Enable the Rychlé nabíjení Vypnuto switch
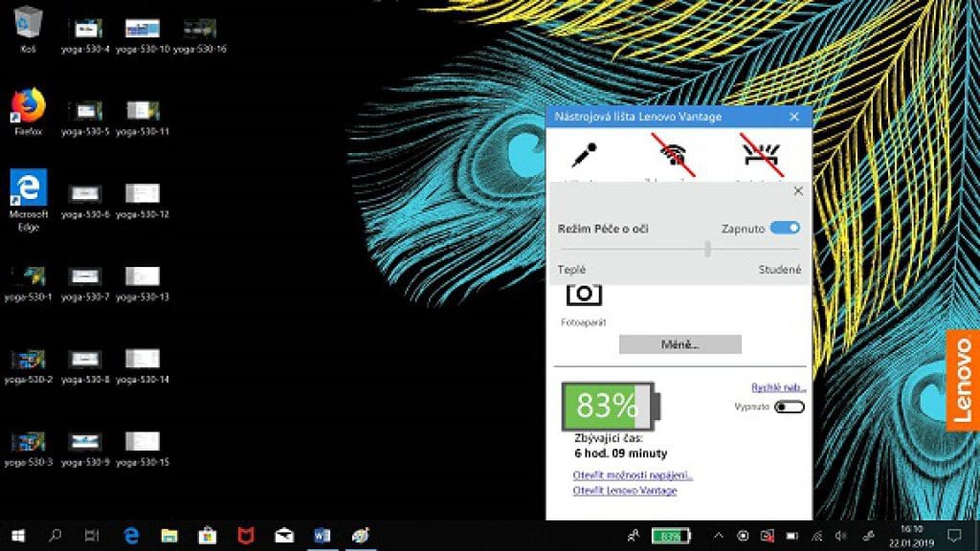 click(x=789, y=407)
